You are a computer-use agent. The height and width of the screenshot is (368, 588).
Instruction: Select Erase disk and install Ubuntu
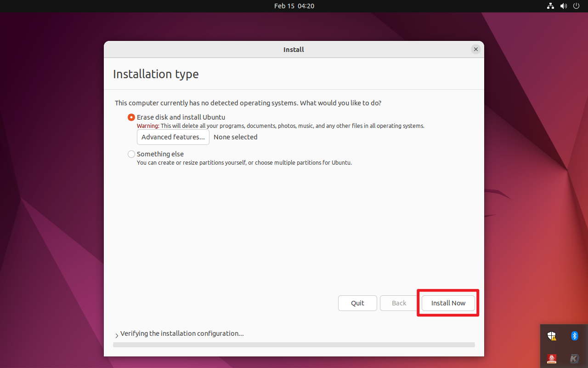click(131, 117)
